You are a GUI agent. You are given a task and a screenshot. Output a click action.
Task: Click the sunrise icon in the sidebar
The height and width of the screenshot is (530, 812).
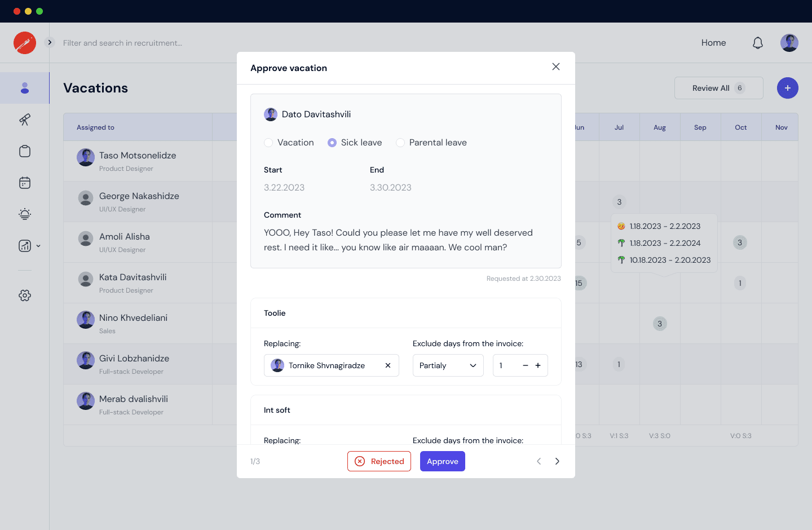[25, 214]
